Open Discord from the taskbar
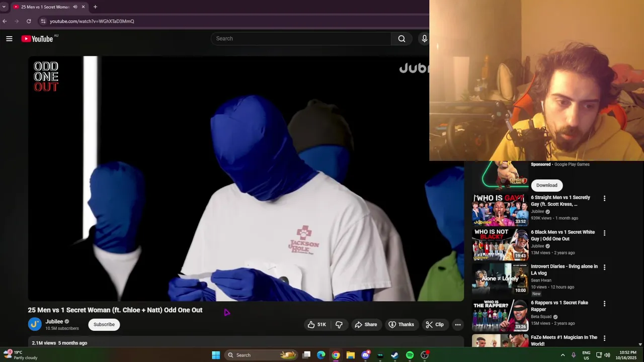Screen dimensions: 644x362 (365, 355)
